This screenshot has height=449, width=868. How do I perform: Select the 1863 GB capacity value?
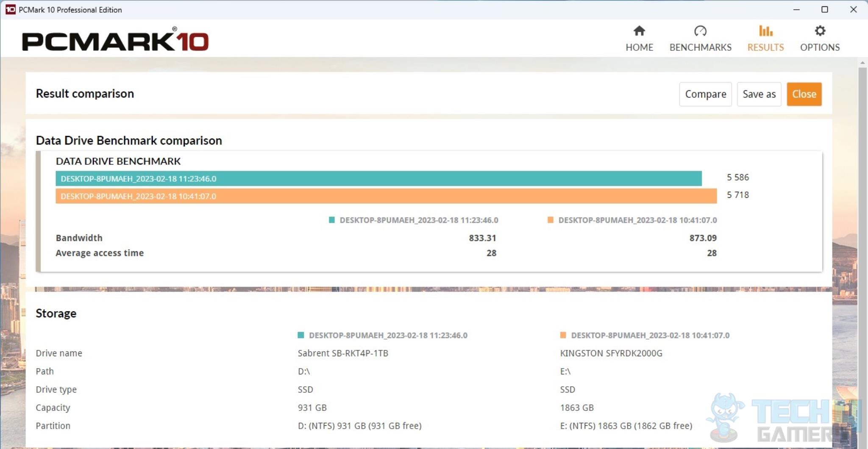point(577,408)
